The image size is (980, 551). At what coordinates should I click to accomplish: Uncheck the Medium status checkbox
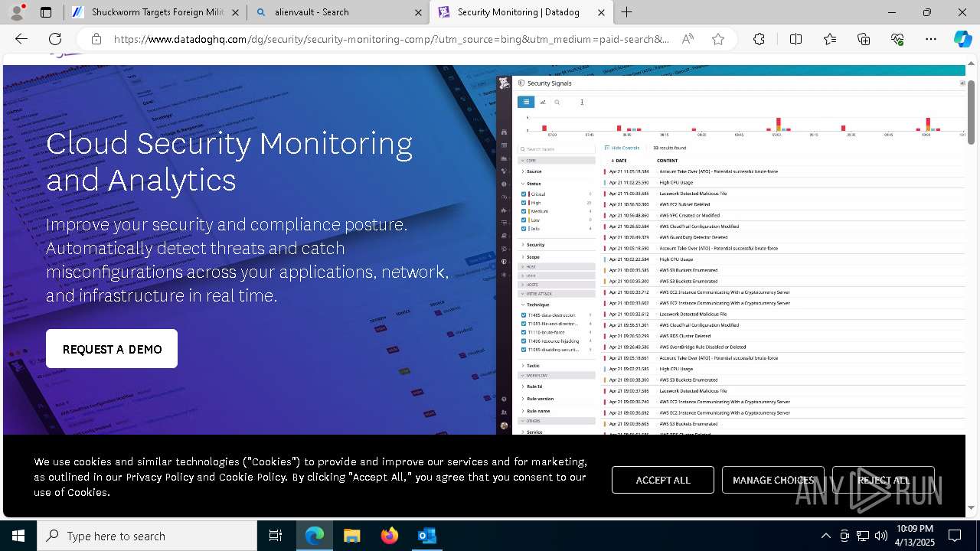pos(524,211)
